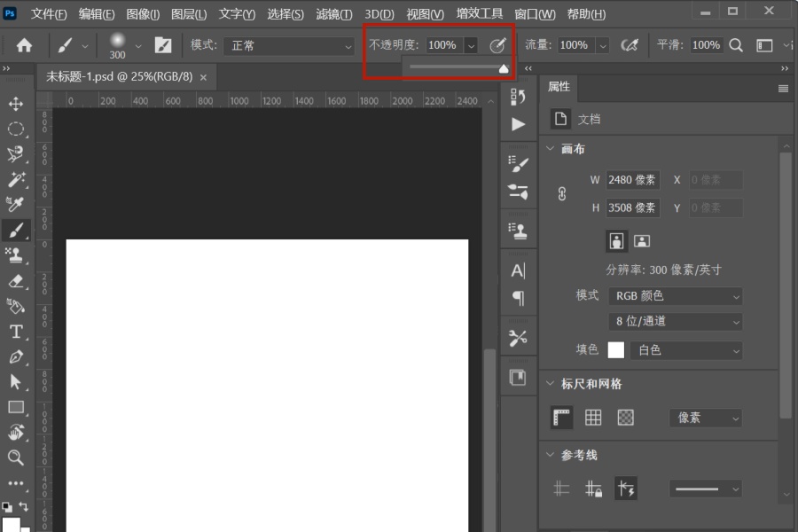Open the Paragraph panel icon
The image size is (798, 532).
518,298
